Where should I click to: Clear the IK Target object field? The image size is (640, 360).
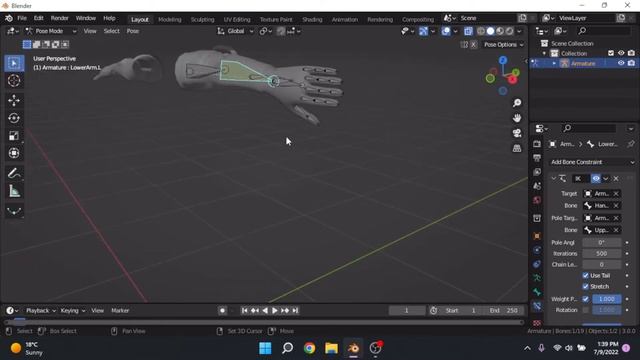(616, 194)
